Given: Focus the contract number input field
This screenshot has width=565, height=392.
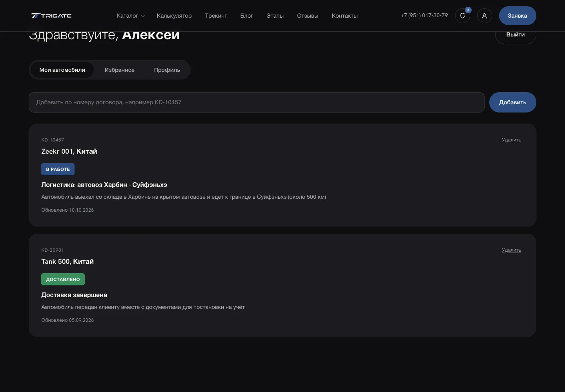Looking at the screenshot, I should coord(257,102).
